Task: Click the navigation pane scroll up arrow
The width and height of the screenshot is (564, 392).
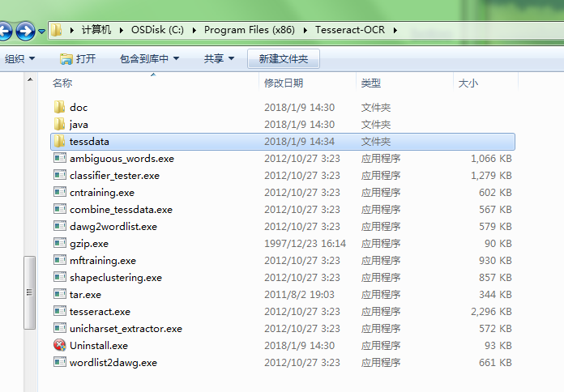Action: (30, 79)
